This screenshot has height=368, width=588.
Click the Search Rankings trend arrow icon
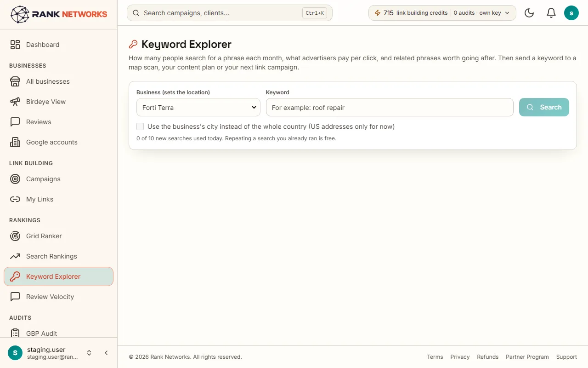tap(15, 256)
